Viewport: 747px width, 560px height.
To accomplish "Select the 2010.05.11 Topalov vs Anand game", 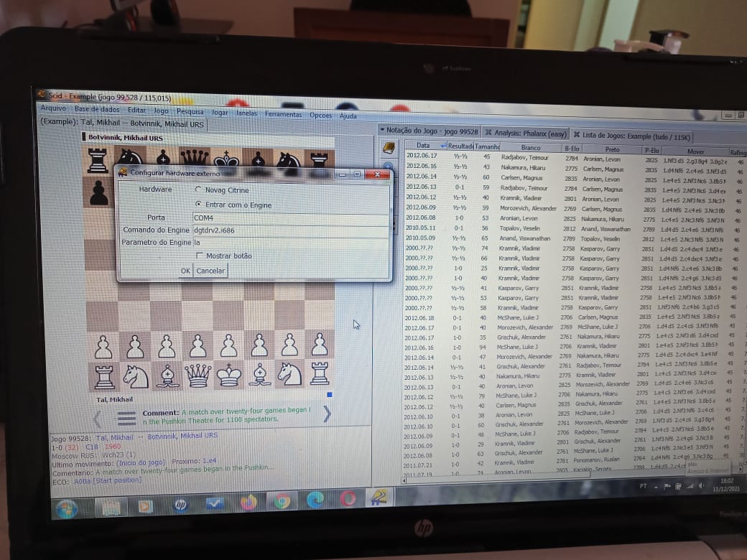I will (x=574, y=228).
